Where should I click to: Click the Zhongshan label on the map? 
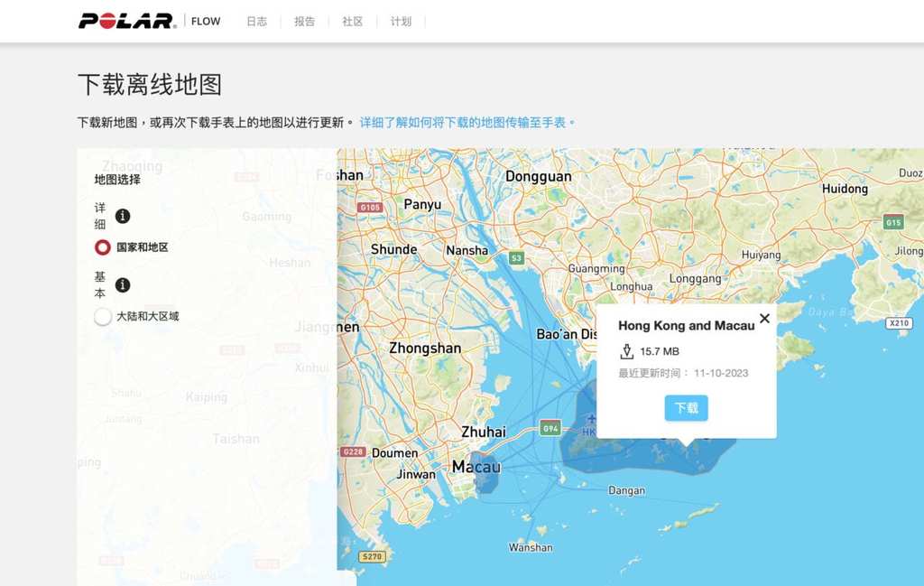click(424, 348)
